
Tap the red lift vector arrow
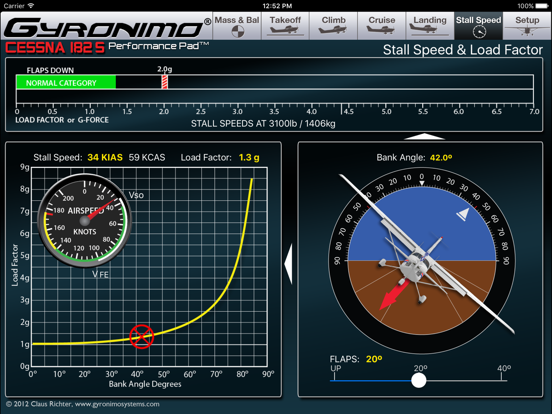click(393, 296)
